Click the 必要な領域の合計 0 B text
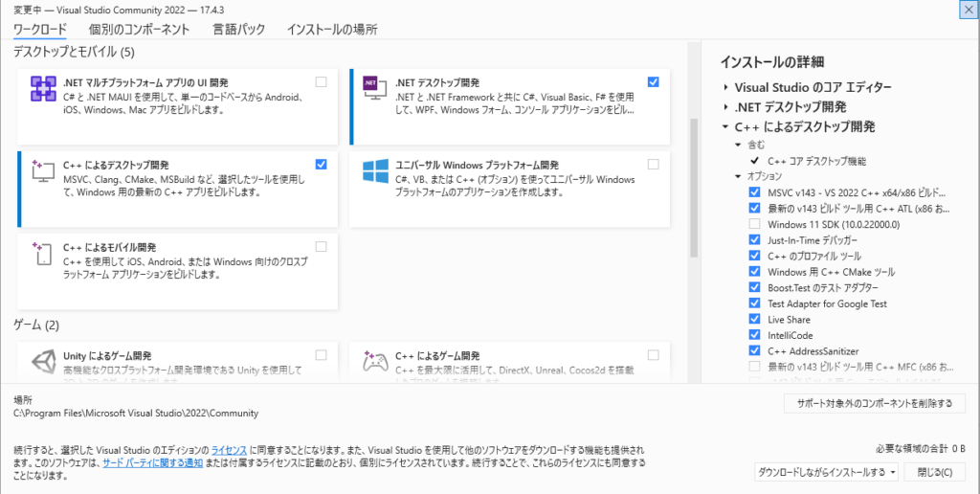The image size is (980, 494). click(x=920, y=448)
